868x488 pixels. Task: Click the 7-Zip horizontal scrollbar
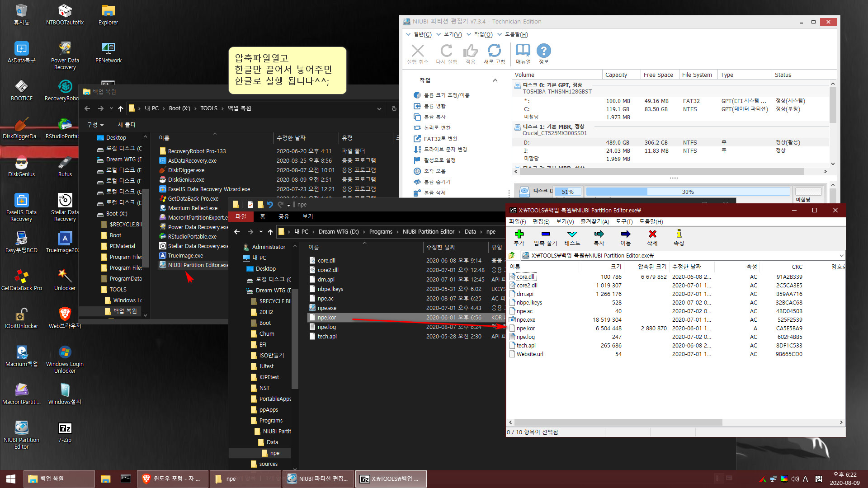coord(618,422)
